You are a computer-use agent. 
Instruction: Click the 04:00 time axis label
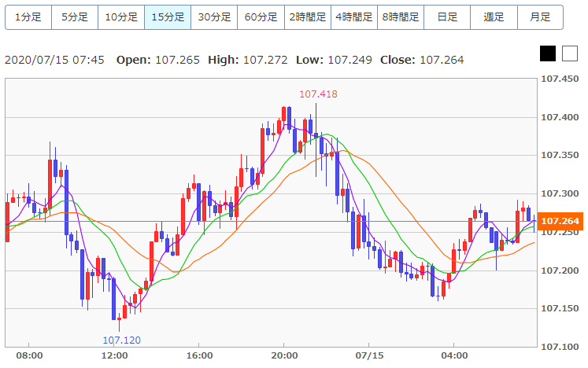tap(454, 355)
